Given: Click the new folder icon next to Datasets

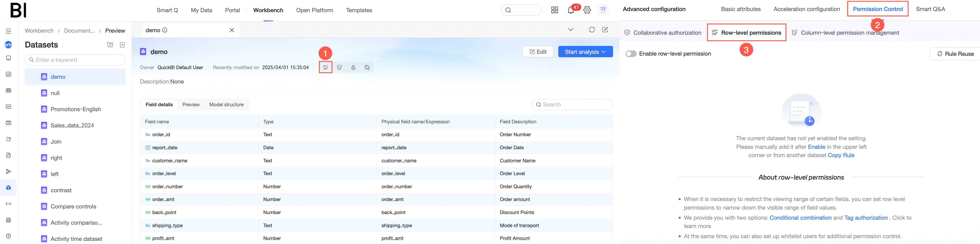Looking at the screenshot, I should point(110,45).
